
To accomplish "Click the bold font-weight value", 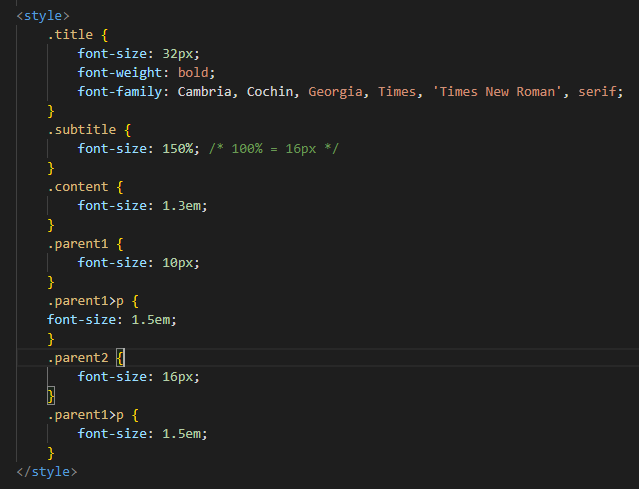I will (193, 73).
